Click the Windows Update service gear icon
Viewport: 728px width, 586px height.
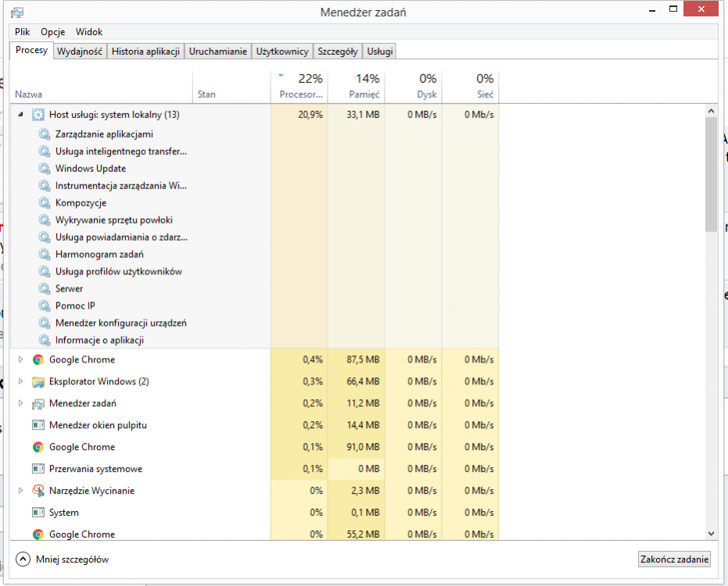pyautogui.click(x=45, y=169)
